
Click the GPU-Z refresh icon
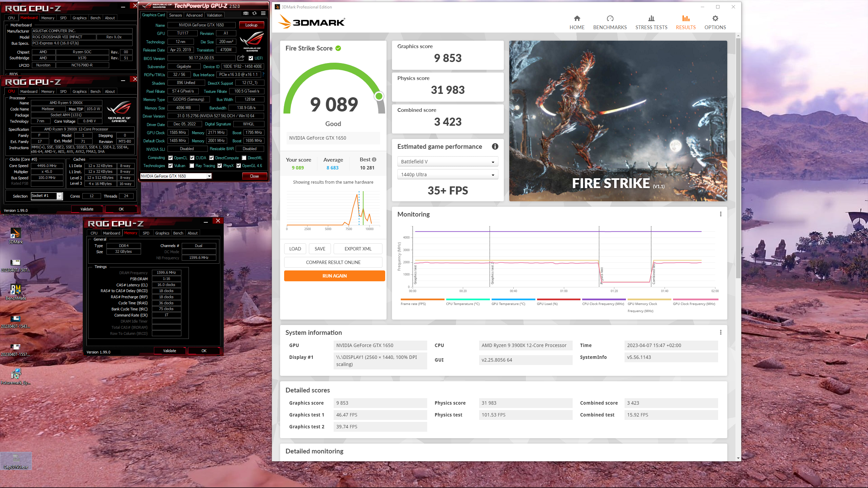pos(254,14)
